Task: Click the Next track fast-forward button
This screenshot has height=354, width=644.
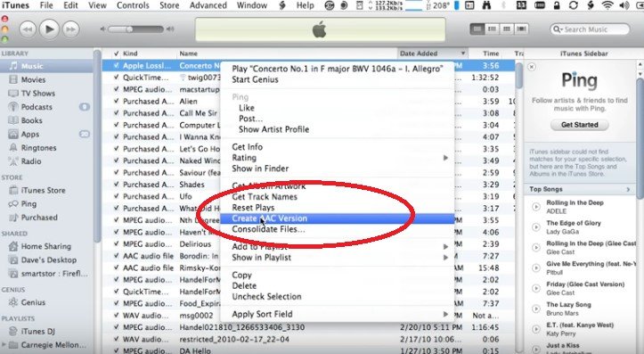Action: tap(70, 29)
